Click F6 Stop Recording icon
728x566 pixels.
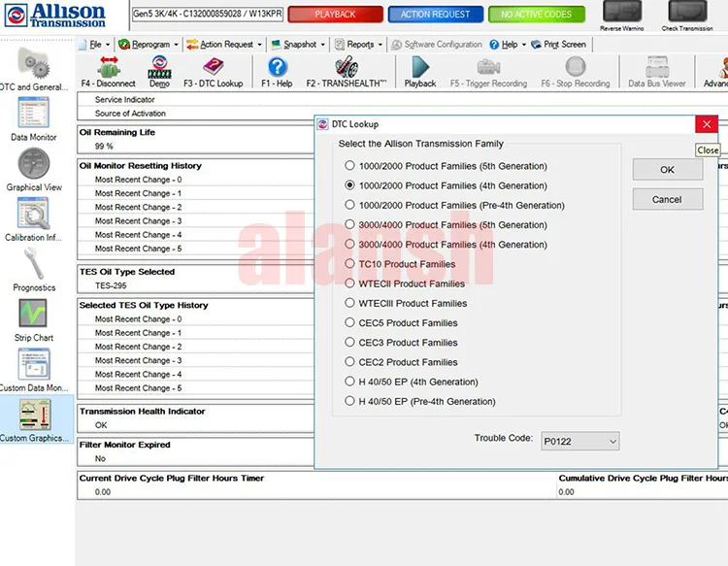tap(576, 67)
